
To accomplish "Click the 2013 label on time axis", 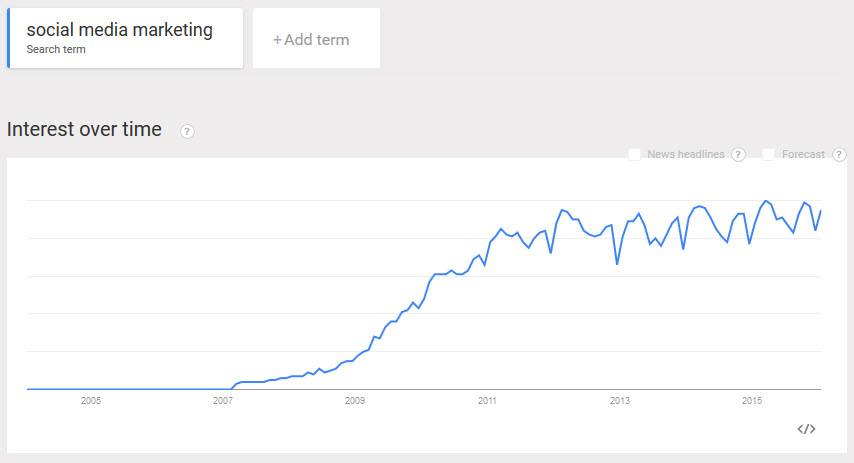I will [620, 400].
